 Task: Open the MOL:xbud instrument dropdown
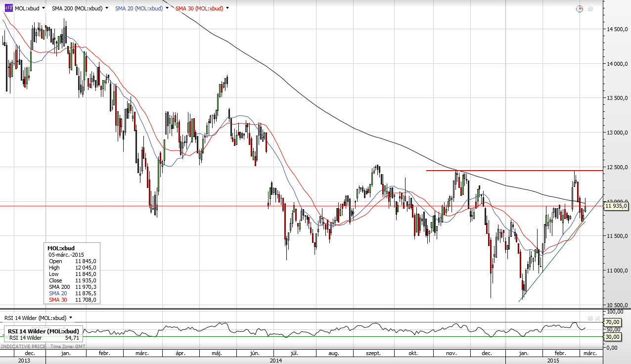click(44, 8)
